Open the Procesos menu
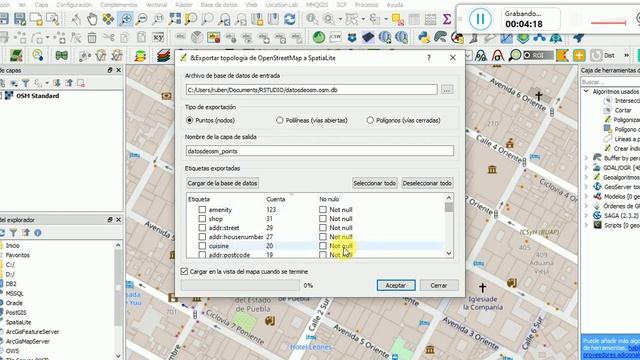 click(366, 4)
